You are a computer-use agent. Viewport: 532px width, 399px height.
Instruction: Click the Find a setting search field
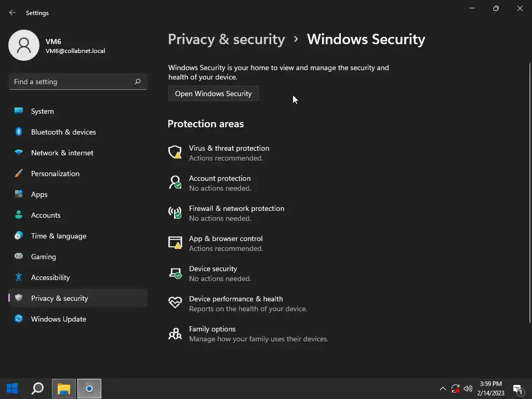pos(78,82)
